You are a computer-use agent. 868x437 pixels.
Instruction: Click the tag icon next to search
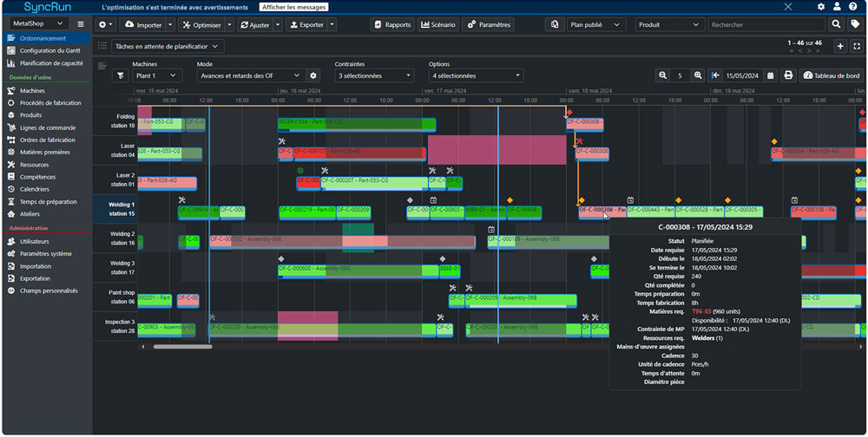(x=855, y=24)
